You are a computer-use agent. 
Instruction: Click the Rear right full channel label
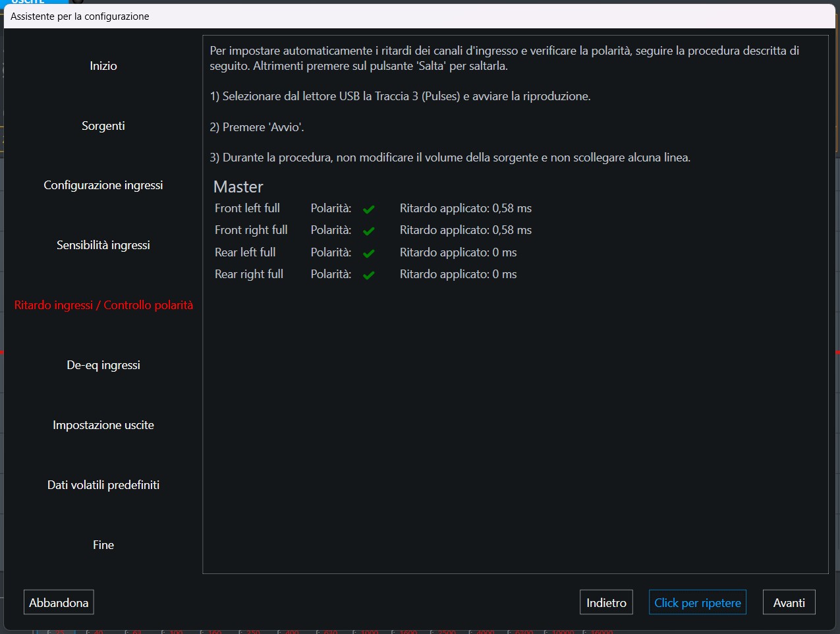pos(249,274)
